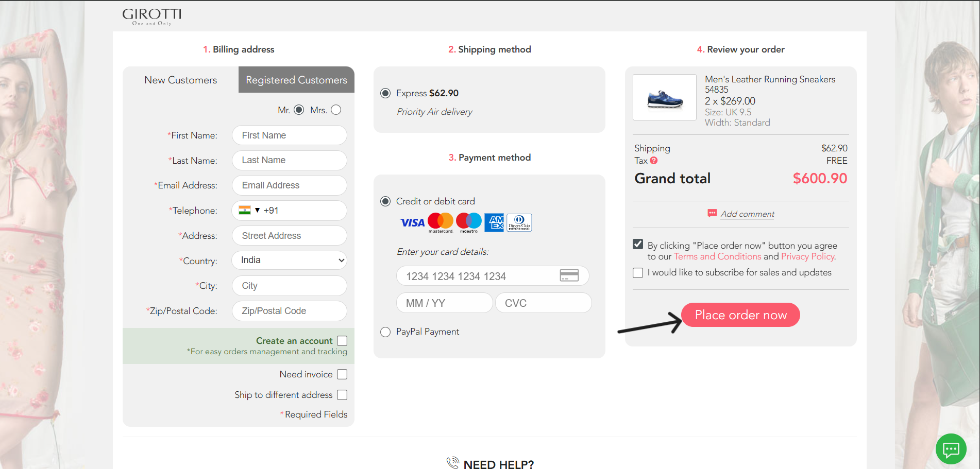The height and width of the screenshot is (469, 980).
Task: Open the live chat bubble
Action: [x=951, y=449]
